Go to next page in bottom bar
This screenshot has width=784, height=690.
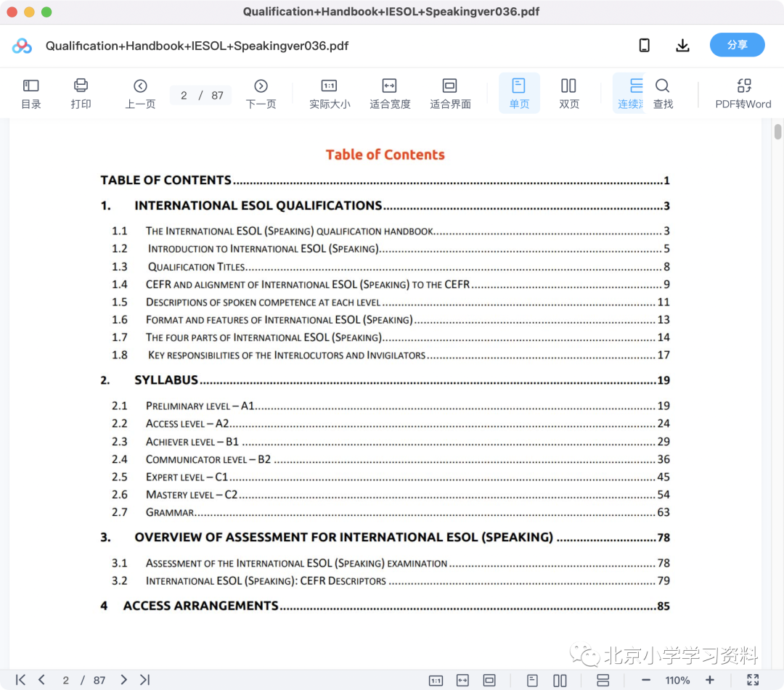(123, 680)
